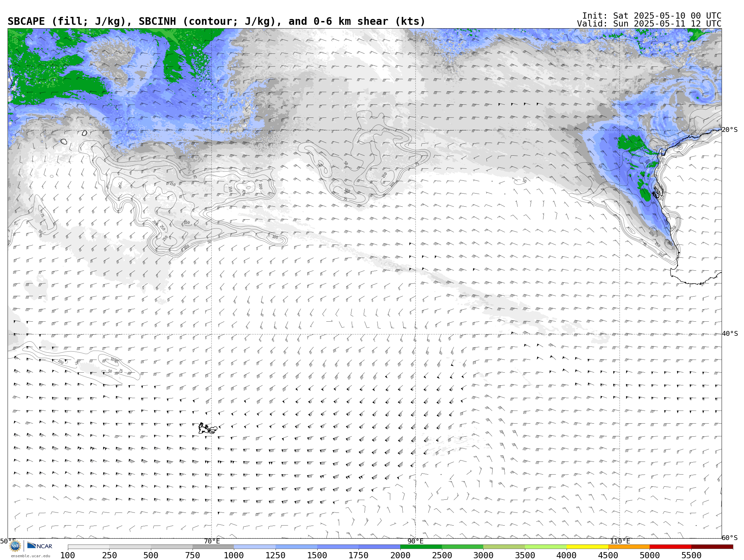Click the NSF logo

click(x=15, y=546)
